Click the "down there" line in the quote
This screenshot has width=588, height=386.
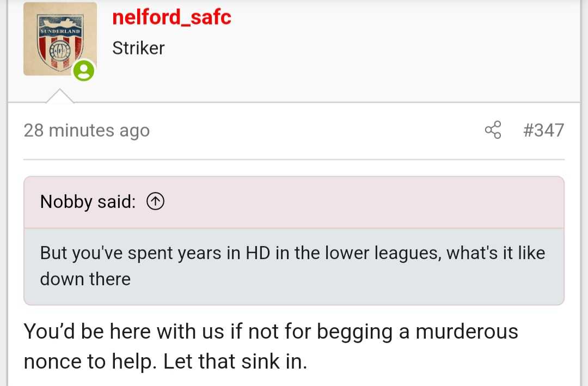(85, 279)
